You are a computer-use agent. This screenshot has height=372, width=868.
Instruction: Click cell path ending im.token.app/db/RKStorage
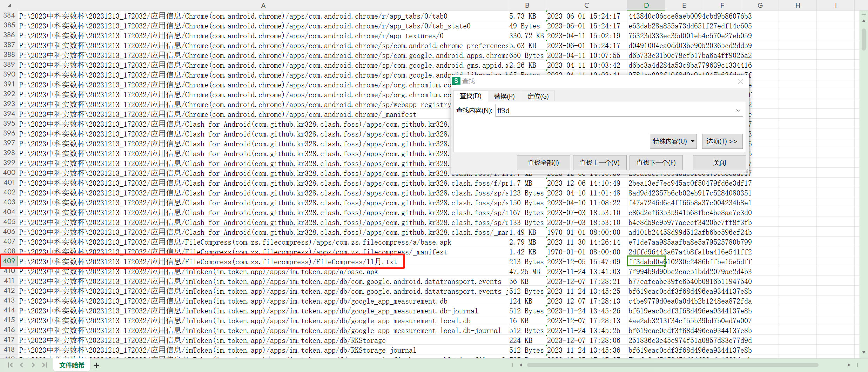[x=263, y=340]
